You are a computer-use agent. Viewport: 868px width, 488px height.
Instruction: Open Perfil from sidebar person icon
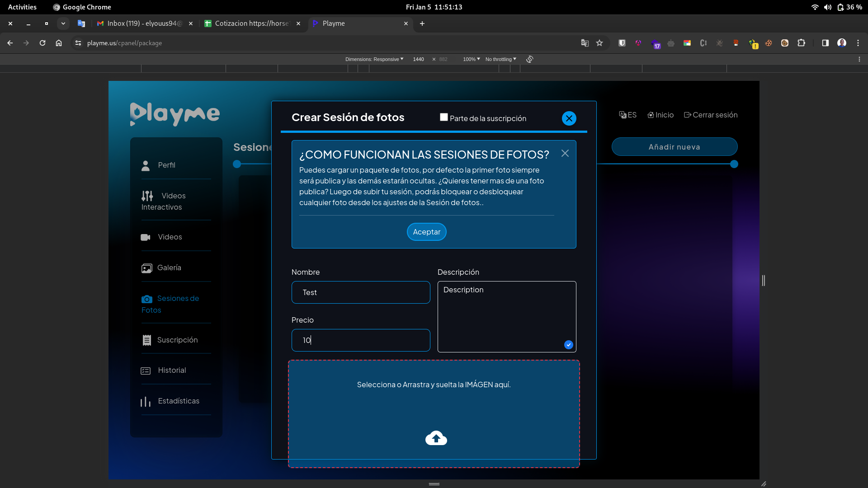click(146, 165)
